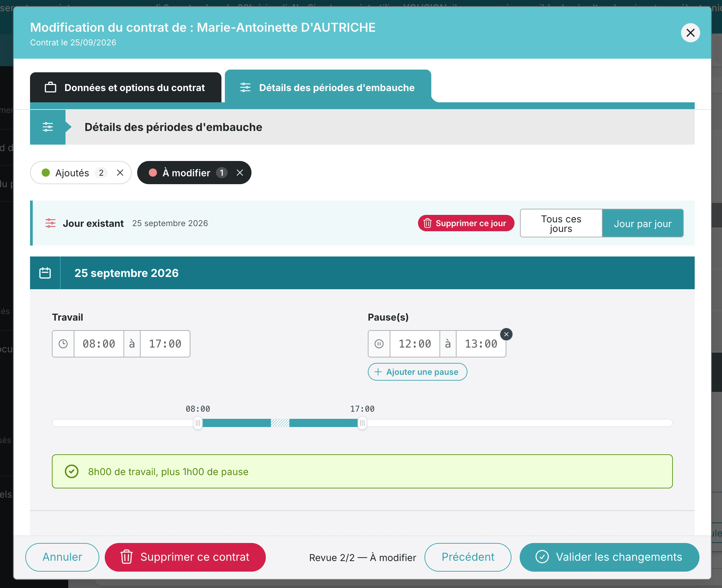Switch to Jour par jour mode
Image resolution: width=722 pixels, height=588 pixels.
(642, 223)
